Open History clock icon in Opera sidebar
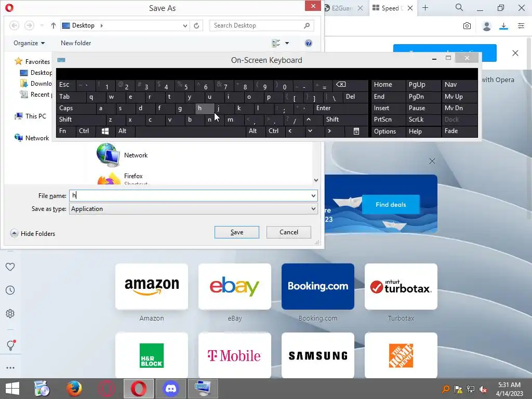Viewport: 532px width, 399px height. pyautogui.click(x=10, y=290)
